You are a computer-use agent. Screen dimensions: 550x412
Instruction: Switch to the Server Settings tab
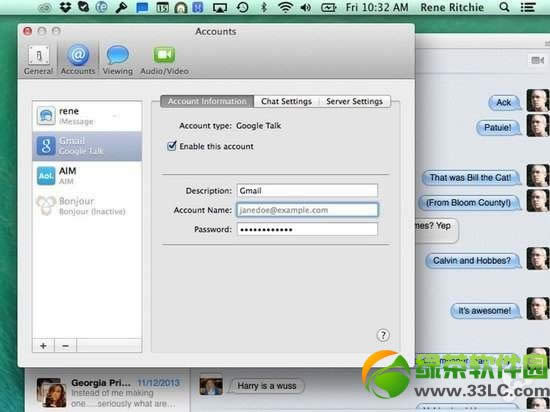354,101
